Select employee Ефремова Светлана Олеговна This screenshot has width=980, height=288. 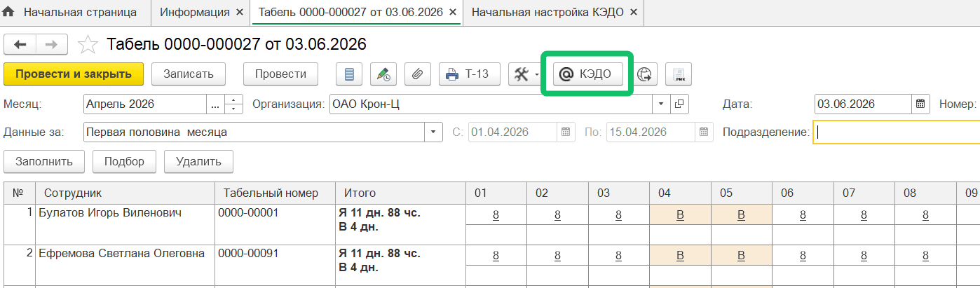tap(121, 254)
